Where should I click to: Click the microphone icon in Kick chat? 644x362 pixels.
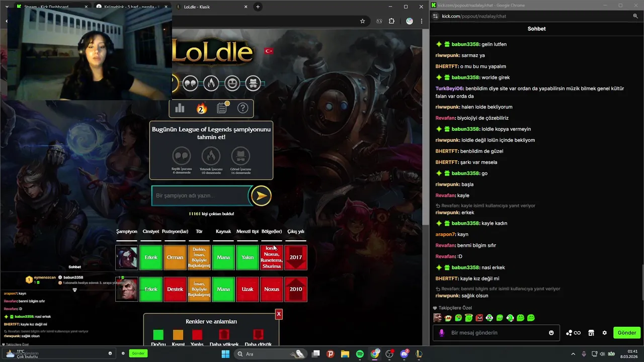[x=442, y=333]
